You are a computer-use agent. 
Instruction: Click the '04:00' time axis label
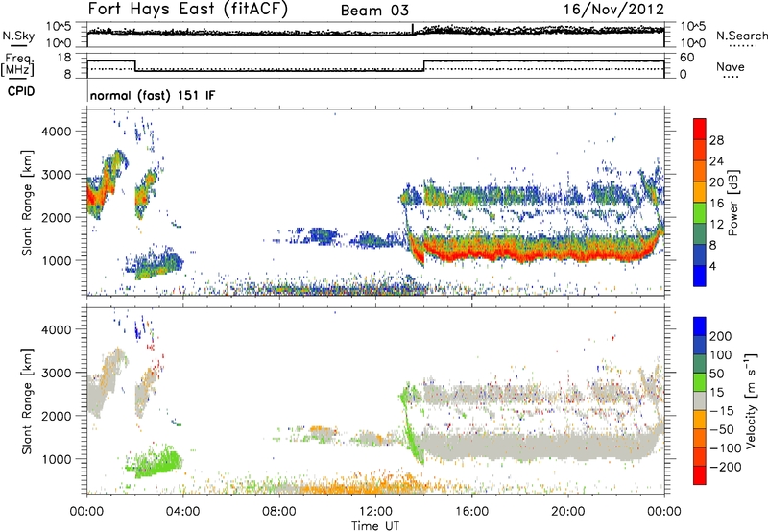click(183, 512)
